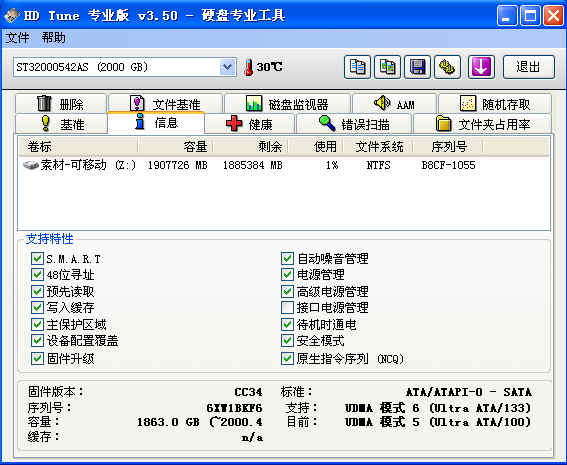The height and width of the screenshot is (465, 567).
Task: Click the 1885384 MB free space value
Action: pyautogui.click(x=252, y=166)
